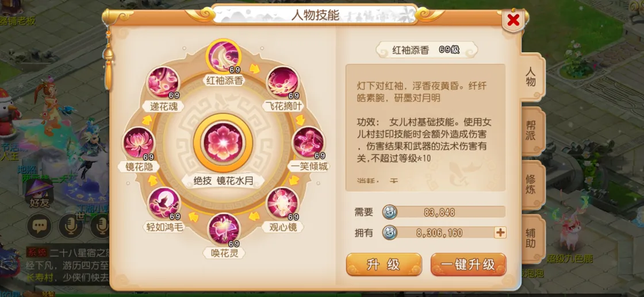Select the 递花魂 skill icon
Viewport: 644px width, 297px height.
point(163,83)
